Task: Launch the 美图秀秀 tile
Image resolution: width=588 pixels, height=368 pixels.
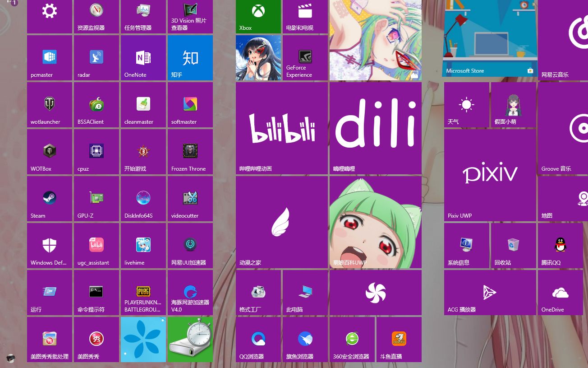Action: coord(96,340)
